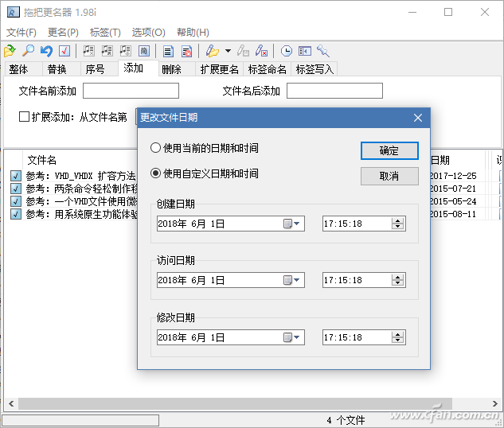Screen dimensions: 504x428
Task: Increase 创建日期 time with up spinner
Action: click(398, 220)
